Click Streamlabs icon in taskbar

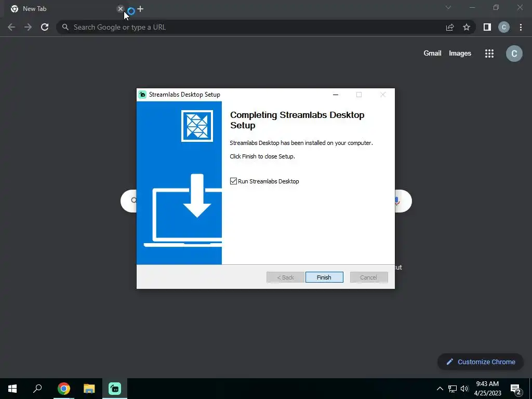tap(115, 389)
